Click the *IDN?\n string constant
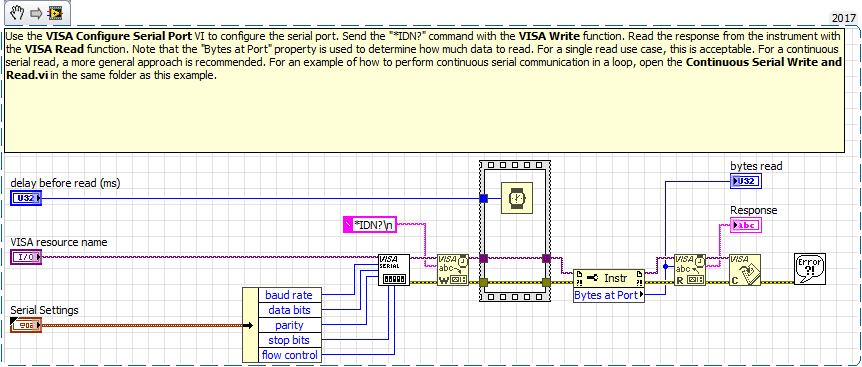Image resolution: width=862 pixels, height=367 pixels. pos(370,224)
